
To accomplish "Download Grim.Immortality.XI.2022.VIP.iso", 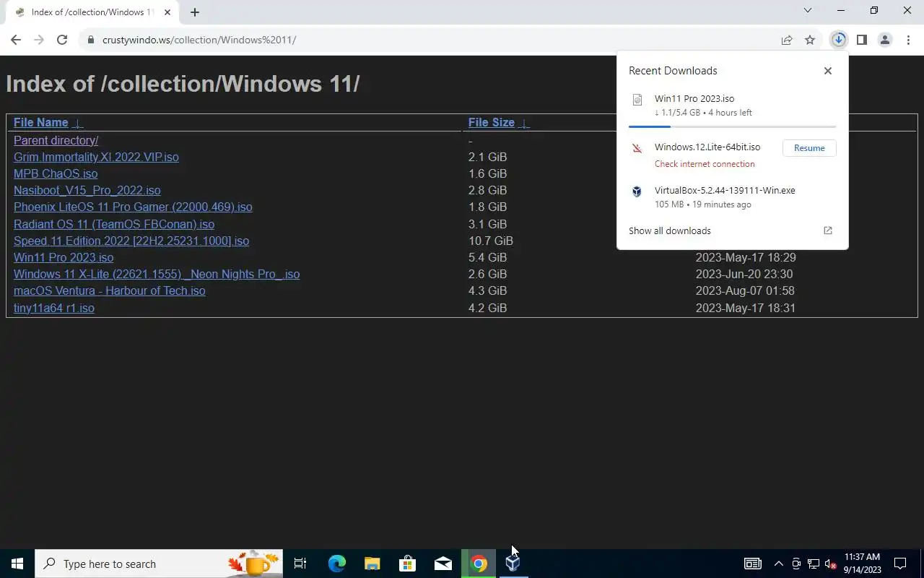I will pos(96,157).
